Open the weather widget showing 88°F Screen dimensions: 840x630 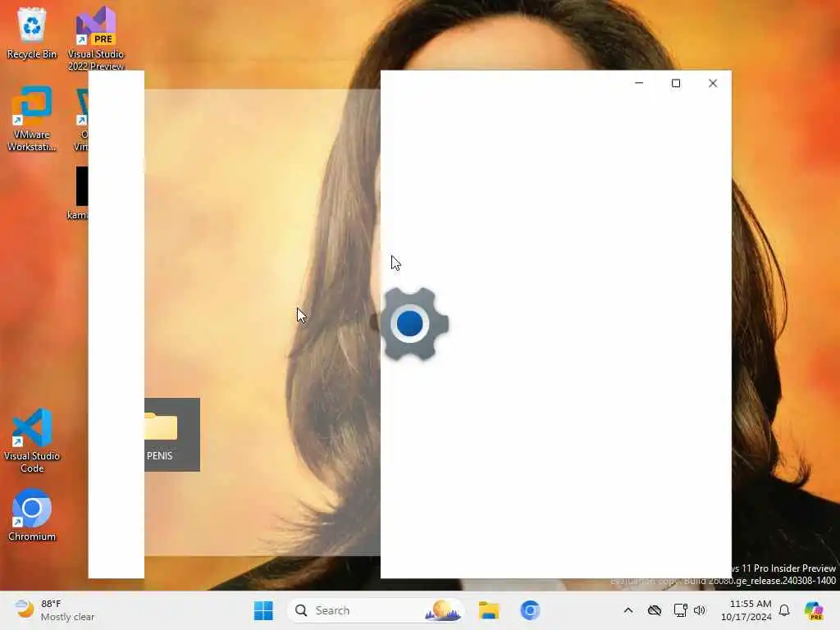coord(55,610)
